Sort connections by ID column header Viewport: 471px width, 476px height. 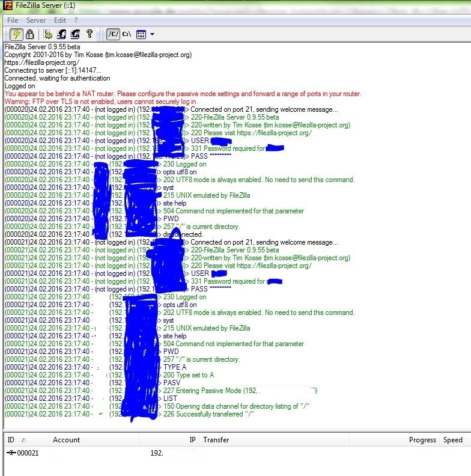coord(26,439)
